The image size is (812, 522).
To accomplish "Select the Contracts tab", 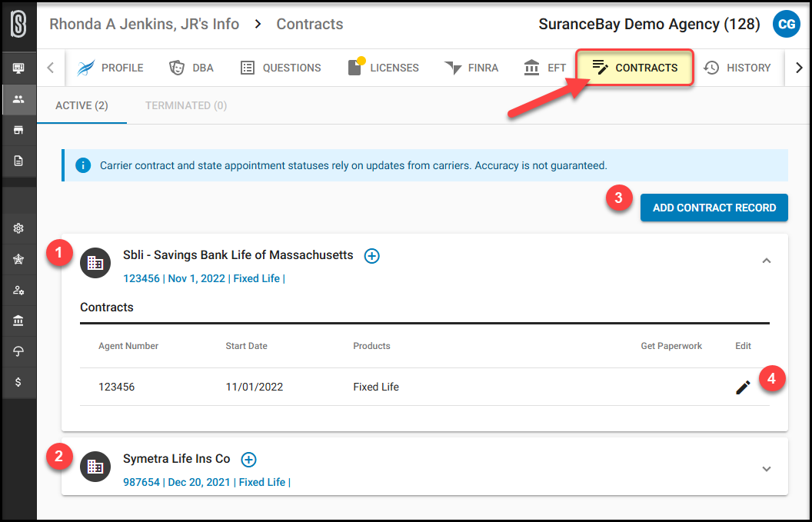I will [635, 68].
